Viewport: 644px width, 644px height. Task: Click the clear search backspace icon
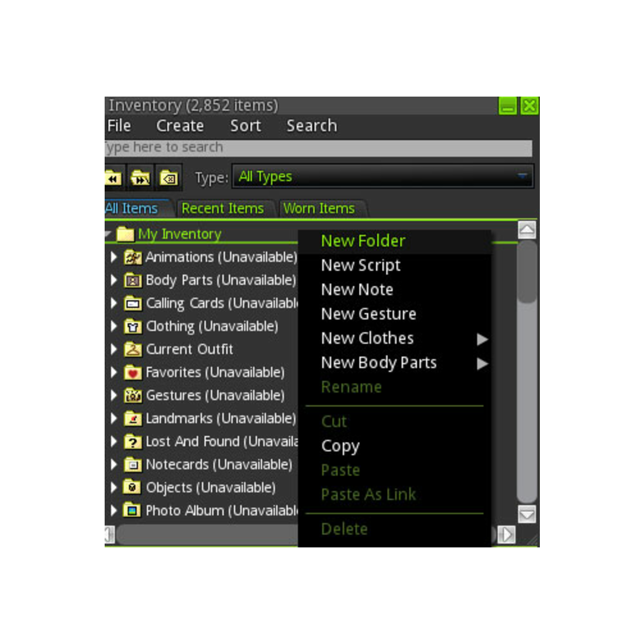[169, 178]
